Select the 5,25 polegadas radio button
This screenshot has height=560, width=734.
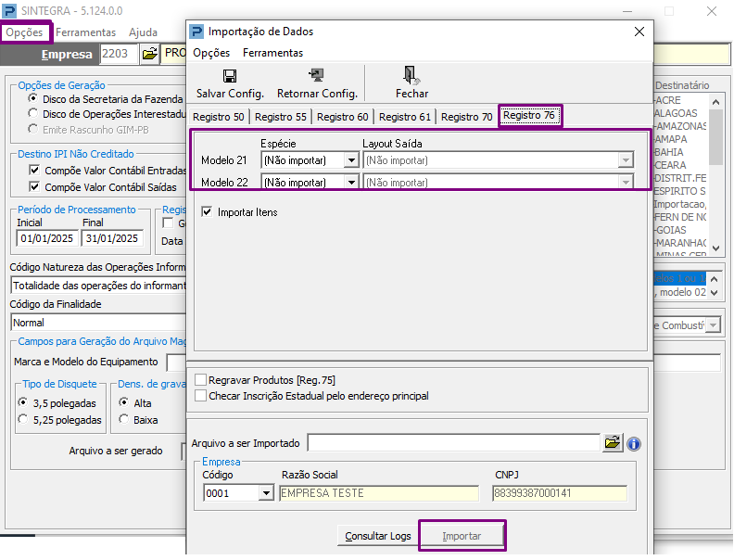(x=23, y=420)
